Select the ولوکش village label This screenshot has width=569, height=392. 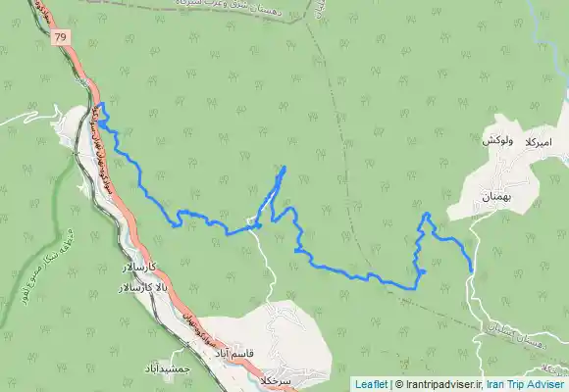(497, 141)
